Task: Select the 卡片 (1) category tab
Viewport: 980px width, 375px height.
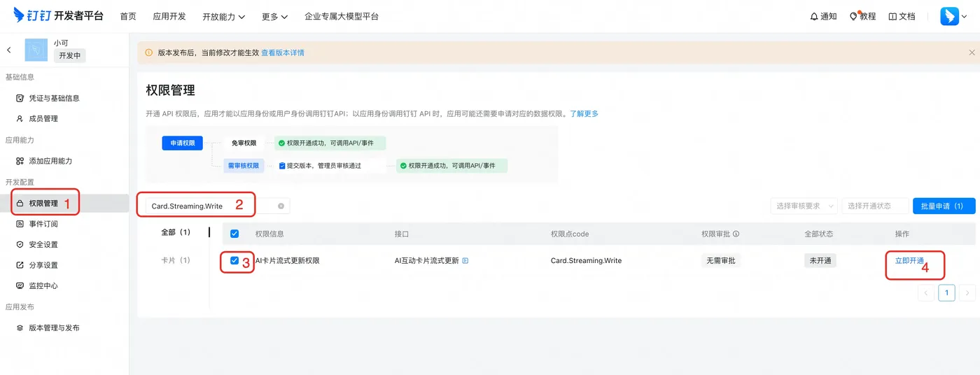Action: 176,260
